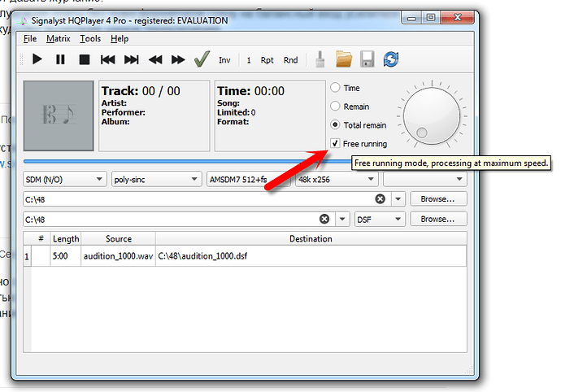Click the album cover art placeholder
Image resolution: width=561 pixels, height=392 pixels.
[59, 115]
